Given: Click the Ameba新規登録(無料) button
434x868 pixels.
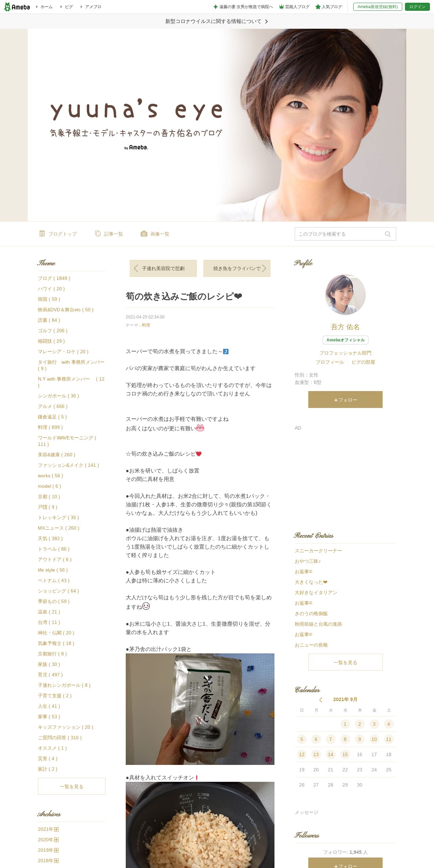Looking at the screenshot, I should 378,7.
